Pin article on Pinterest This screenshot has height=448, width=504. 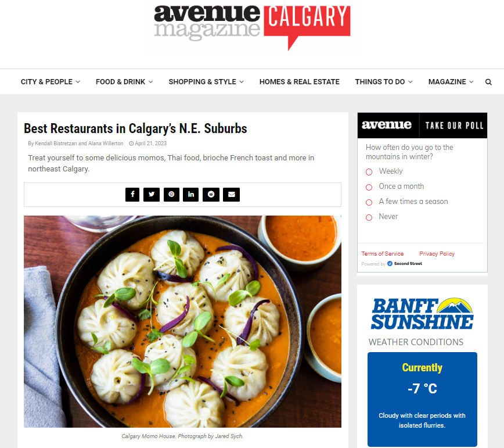pyautogui.click(x=171, y=195)
